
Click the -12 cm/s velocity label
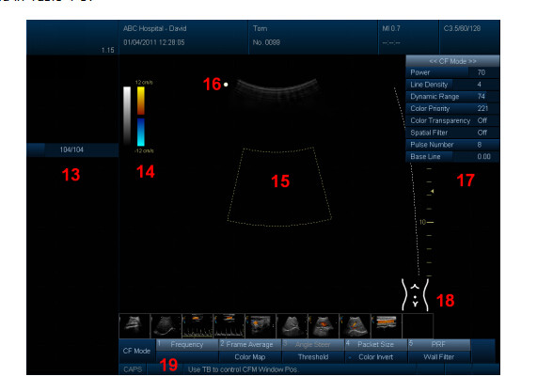[x=144, y=150]
